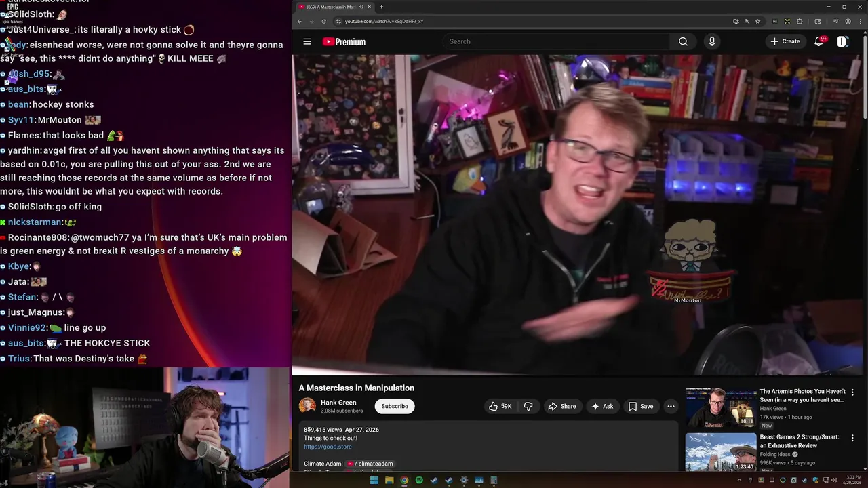
Task: Open The Artemis Photos video thumbnail
Action: click(721, 407)
